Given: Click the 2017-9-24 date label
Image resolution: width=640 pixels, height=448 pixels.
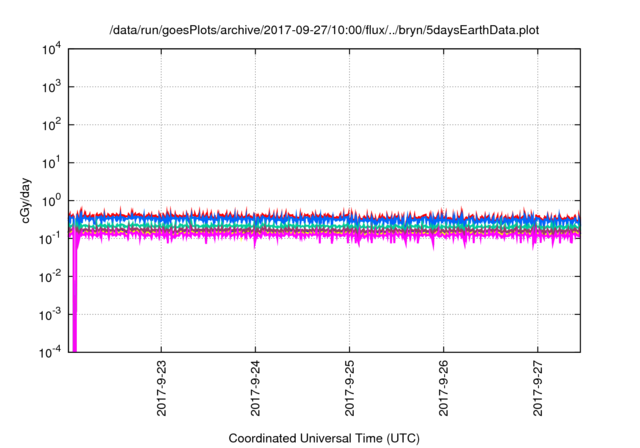Looking at the screenshot, I should (256, 388).
